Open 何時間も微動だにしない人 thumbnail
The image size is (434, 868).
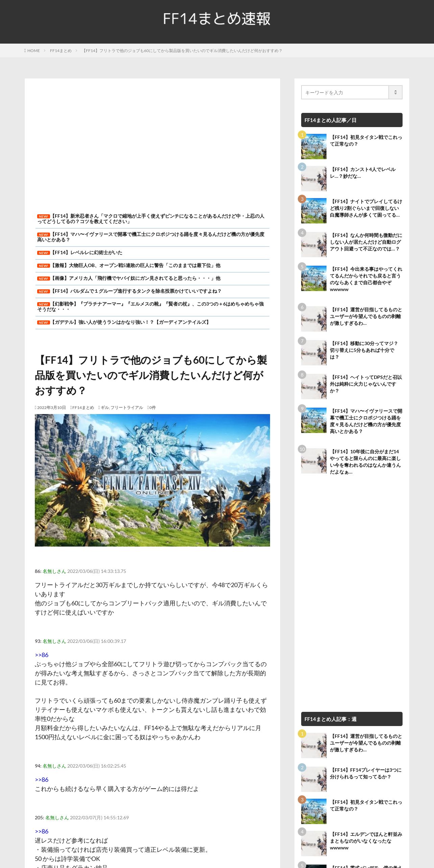coord(314,244)
